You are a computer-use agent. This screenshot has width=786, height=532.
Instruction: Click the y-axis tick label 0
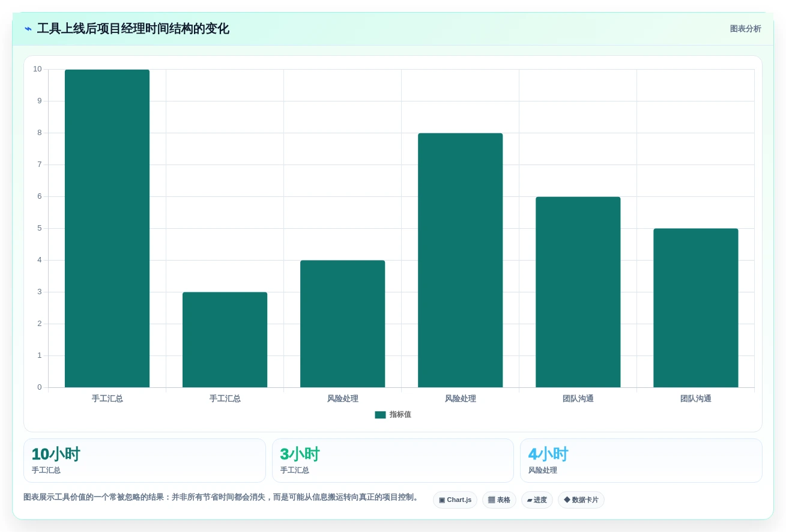click(40, 387)
